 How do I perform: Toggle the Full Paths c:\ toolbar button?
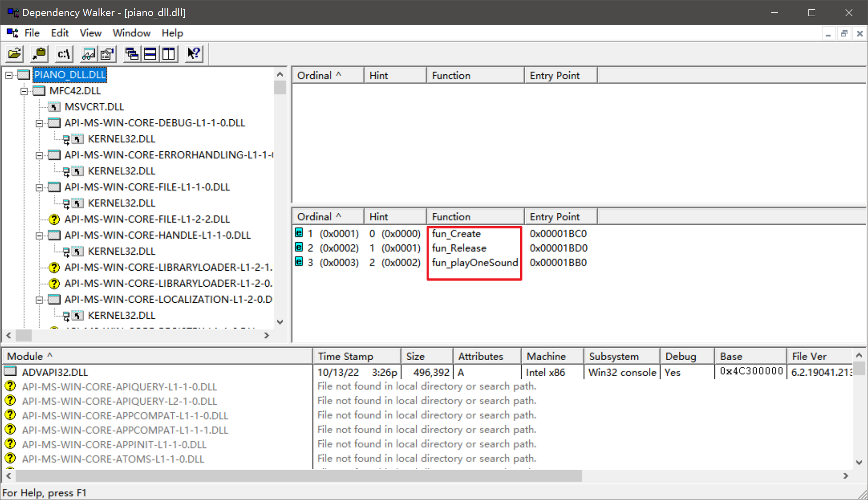point(64,54)
